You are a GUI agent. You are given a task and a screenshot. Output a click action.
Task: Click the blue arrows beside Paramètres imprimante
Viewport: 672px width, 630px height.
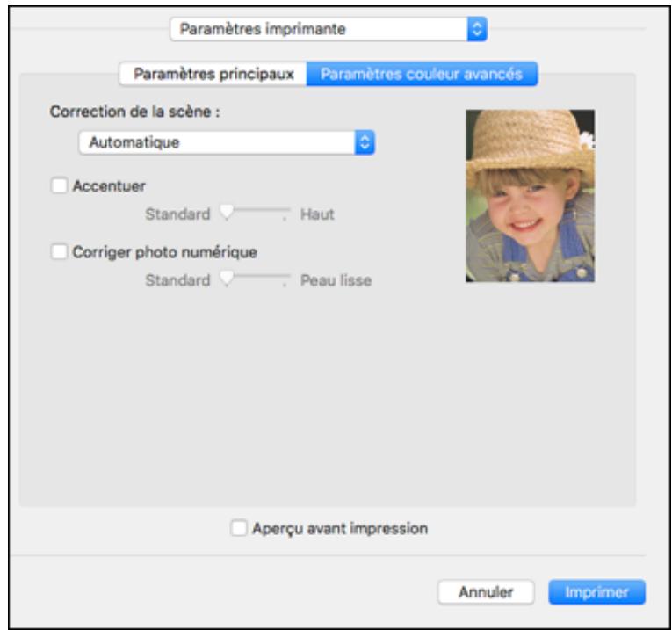tap(477, 29)
